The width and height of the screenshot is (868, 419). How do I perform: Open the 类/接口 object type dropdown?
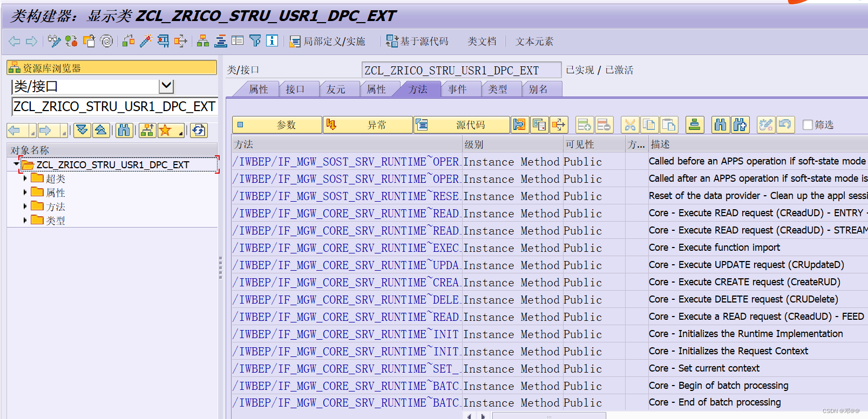[166, 86]
